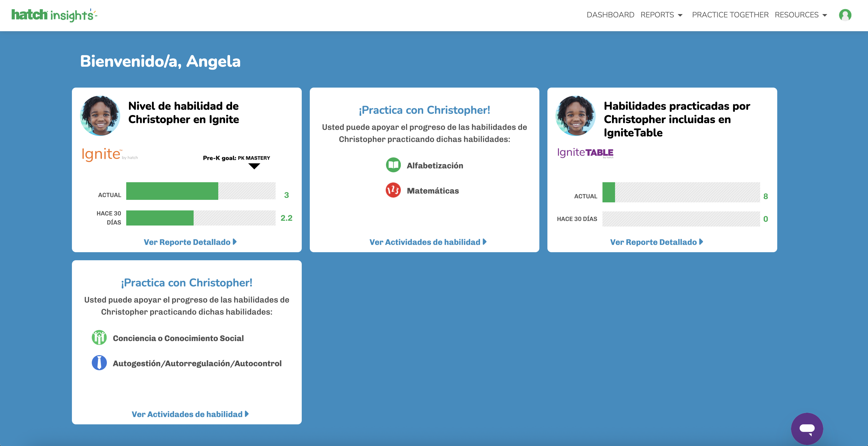The height and width of the screenshot is (446, 868).
Task: Click the Ignite HACE 30 DÍAS progress bar
Action: pyautogui.click(x=201, y=218)
